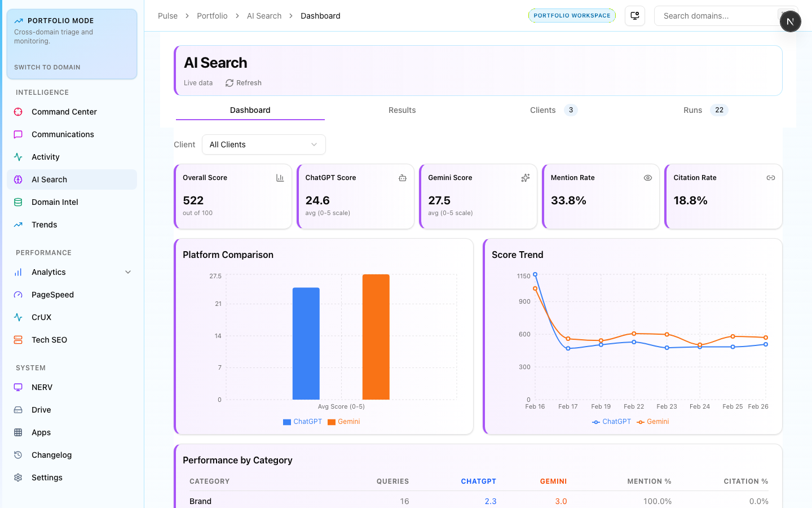Image resolution: width=812 pixels, height=508 pixels.
Task: Expand the Analytics submenu chevron
Action: tap(128, 272)
